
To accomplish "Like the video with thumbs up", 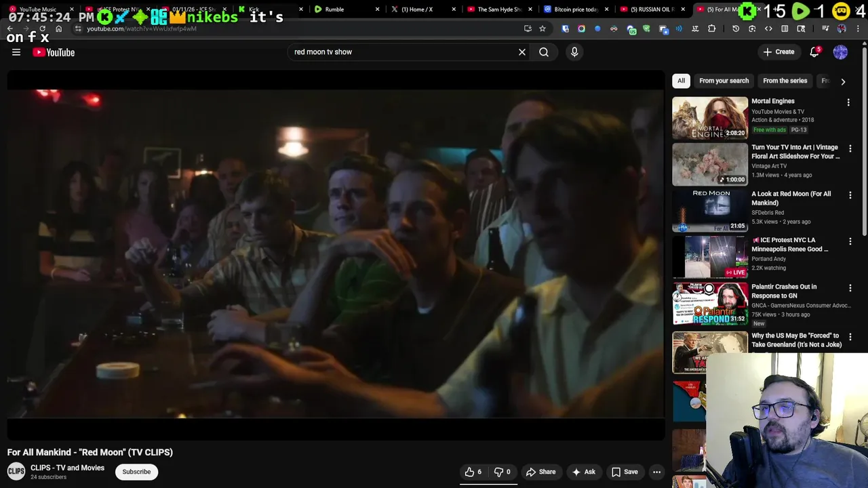I will tap(474, 472).
